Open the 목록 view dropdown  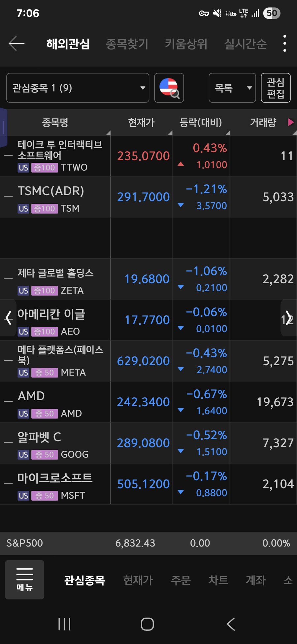coord(232,88)
